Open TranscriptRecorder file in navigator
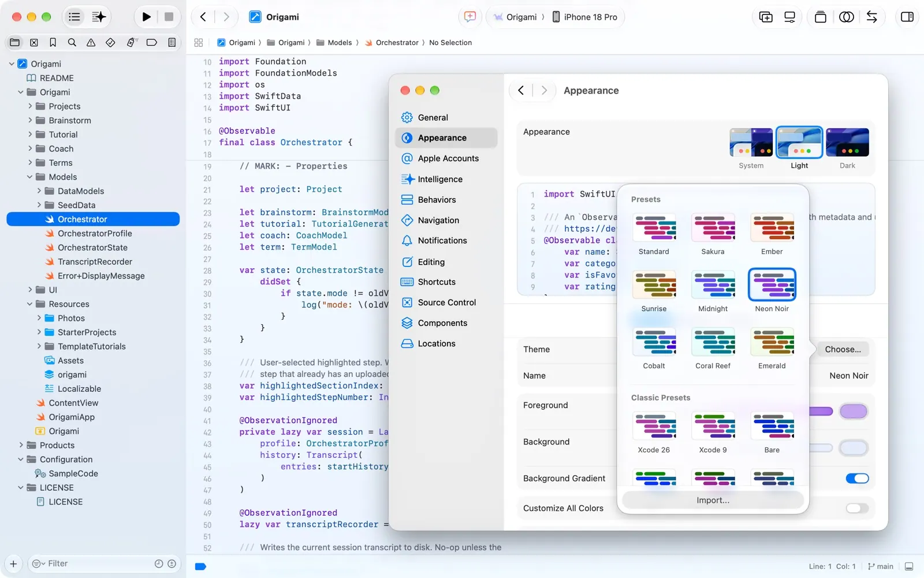The height and width of the screenshot is (578, 924). tap(95, 262)
